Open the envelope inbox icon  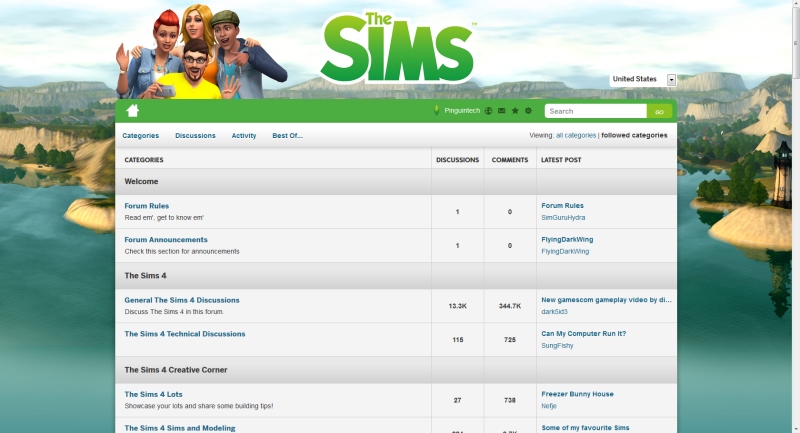click(502, 111)
